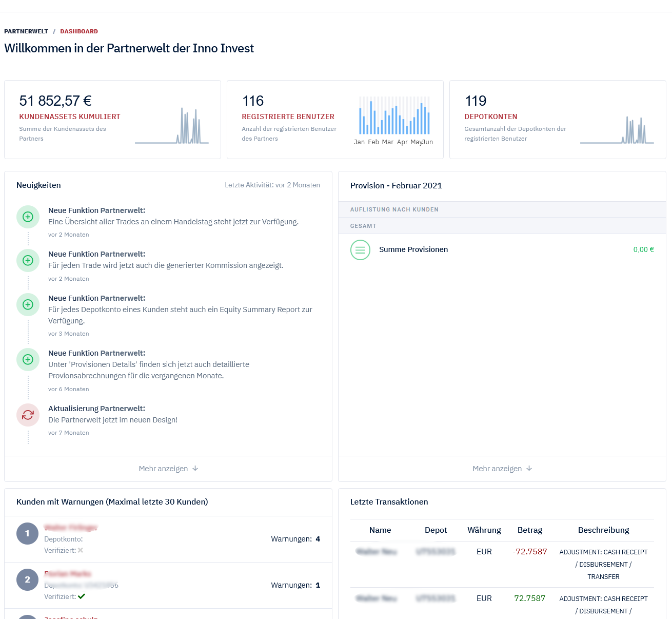This screenshot has height=619, width=672.
Task: Click the plus icon beside the Provisionen Details news item
Action: [x=28, y=359]
